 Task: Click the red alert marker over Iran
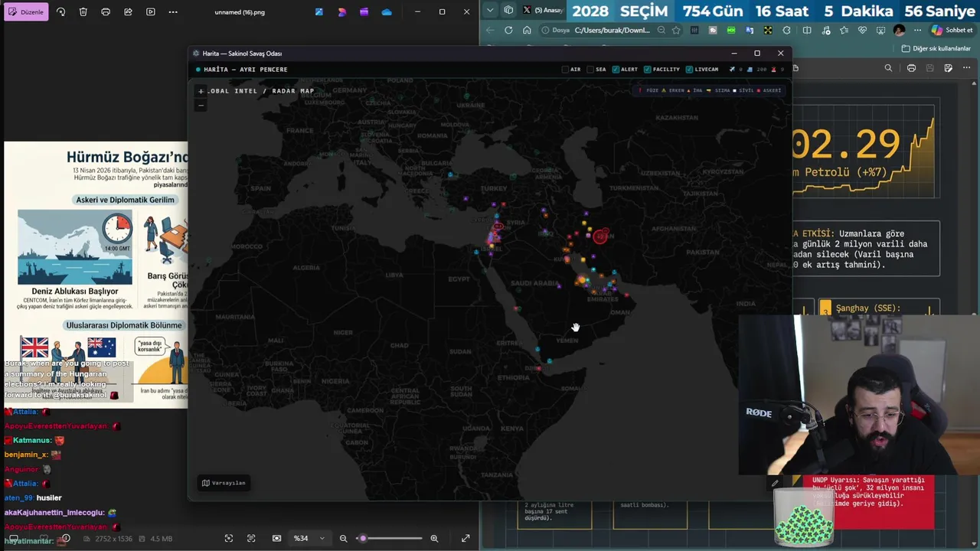(601, 236)
